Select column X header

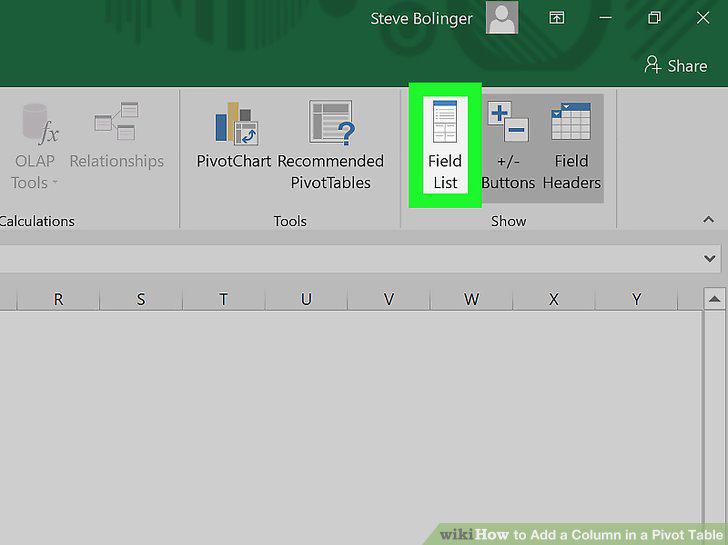click(x=553, y=299)
